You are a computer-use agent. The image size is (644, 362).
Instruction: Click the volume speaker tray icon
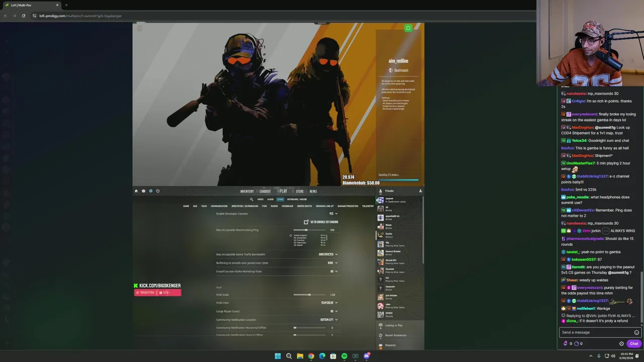pyautogui.click(x=613, y=356)
